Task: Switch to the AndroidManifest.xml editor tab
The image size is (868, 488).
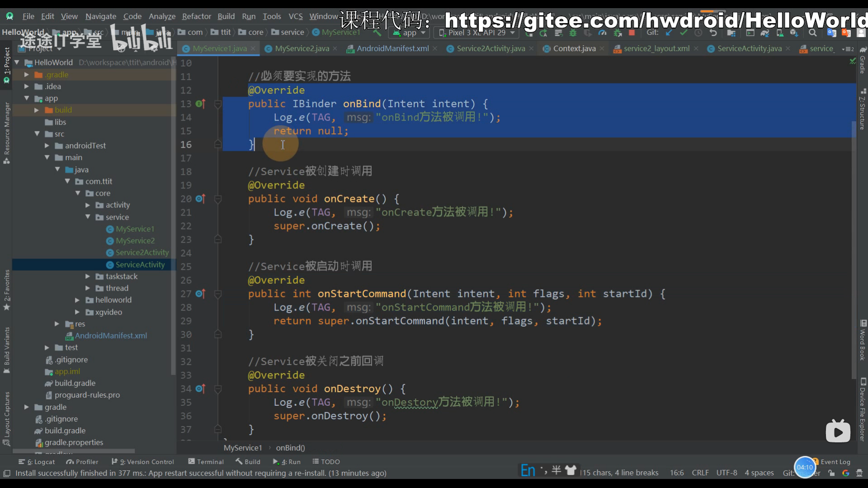Action: (392, 48)
